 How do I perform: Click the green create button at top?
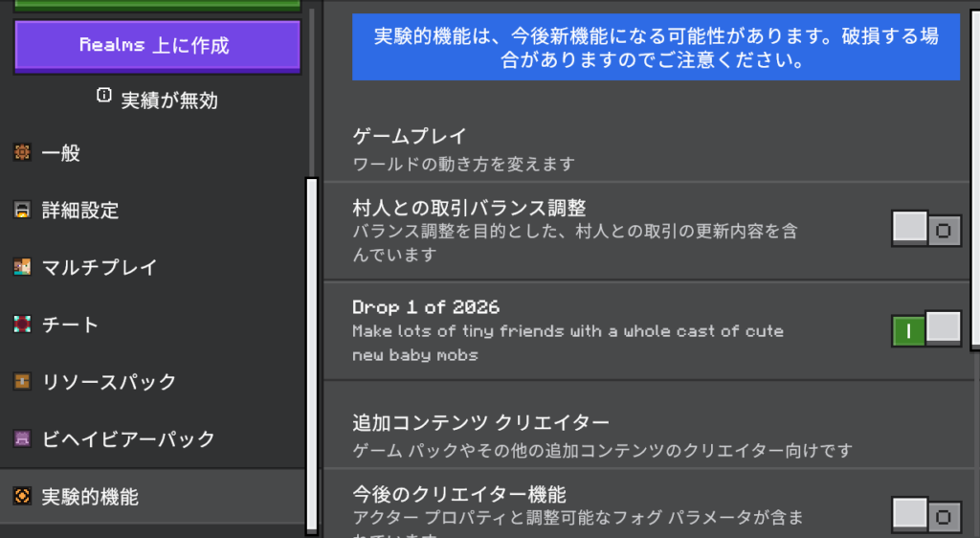(157, 5)
